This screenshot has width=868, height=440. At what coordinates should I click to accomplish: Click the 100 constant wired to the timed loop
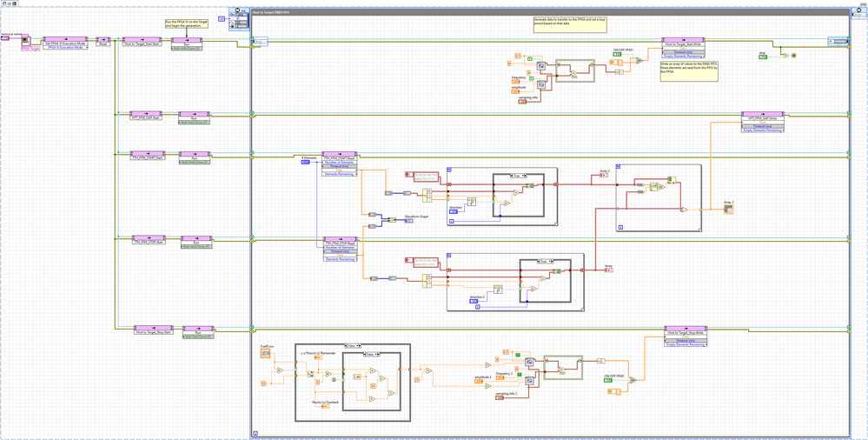[x=222, y=19]
